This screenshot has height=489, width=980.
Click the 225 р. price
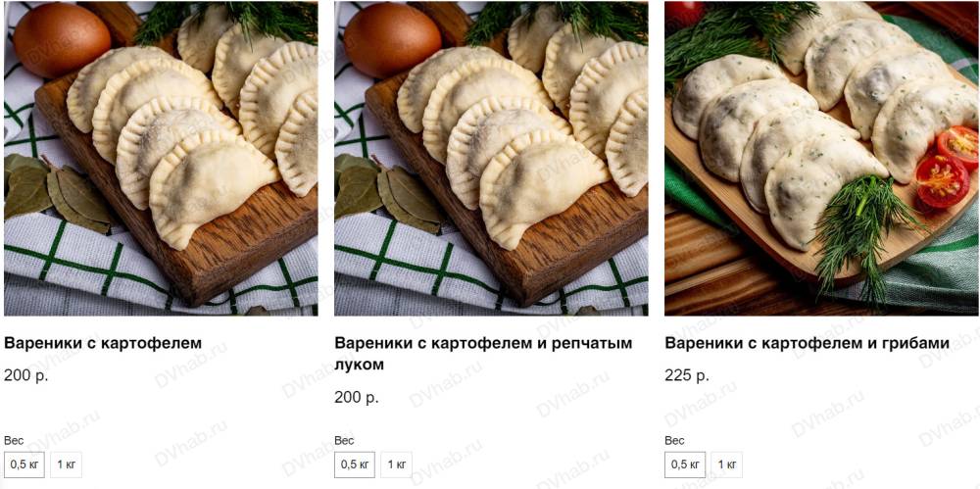(x=687, y=375)
